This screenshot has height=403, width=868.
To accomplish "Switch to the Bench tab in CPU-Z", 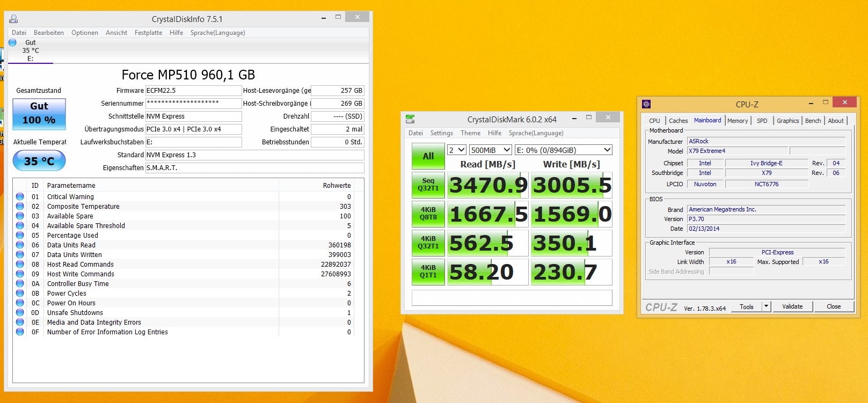I will click(x=813, y=121).
